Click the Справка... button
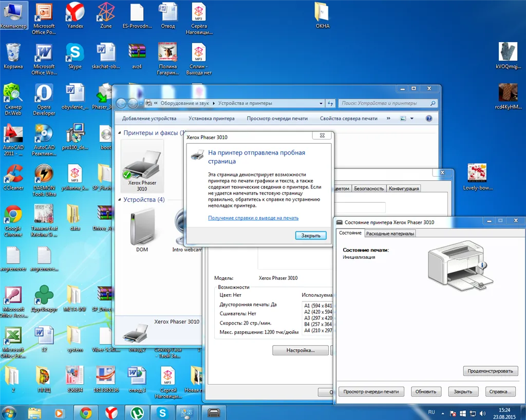Screen dimensions: 526x420 pos(500,392)
